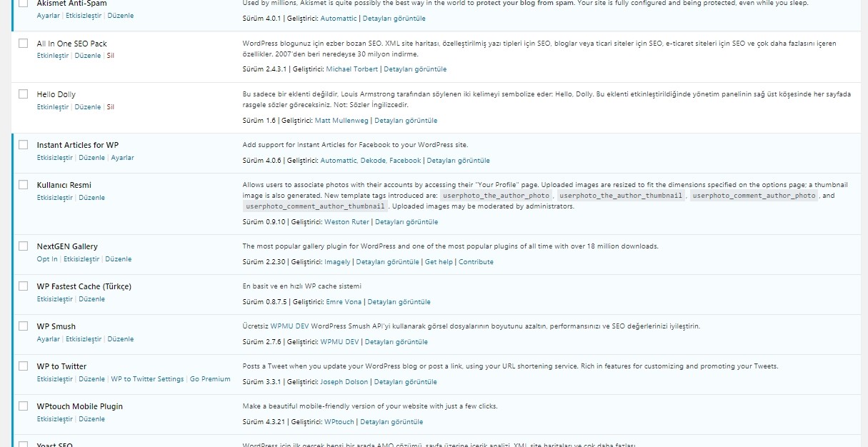Tick the WP Fastest Cache checkbox
The height and width of the screenshot is (447, 868).
tap(23, 286)
